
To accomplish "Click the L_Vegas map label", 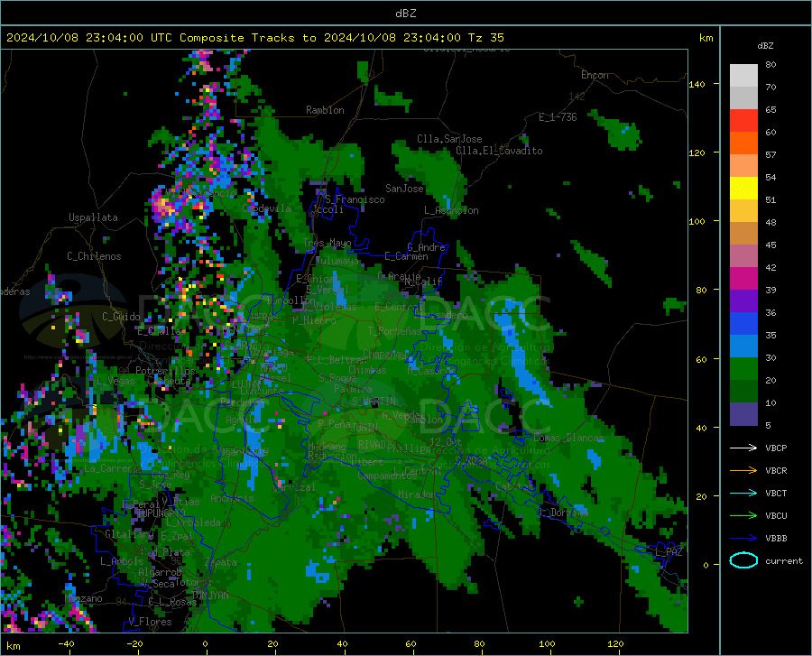I will pyautogui.click(x=115, y=381).
